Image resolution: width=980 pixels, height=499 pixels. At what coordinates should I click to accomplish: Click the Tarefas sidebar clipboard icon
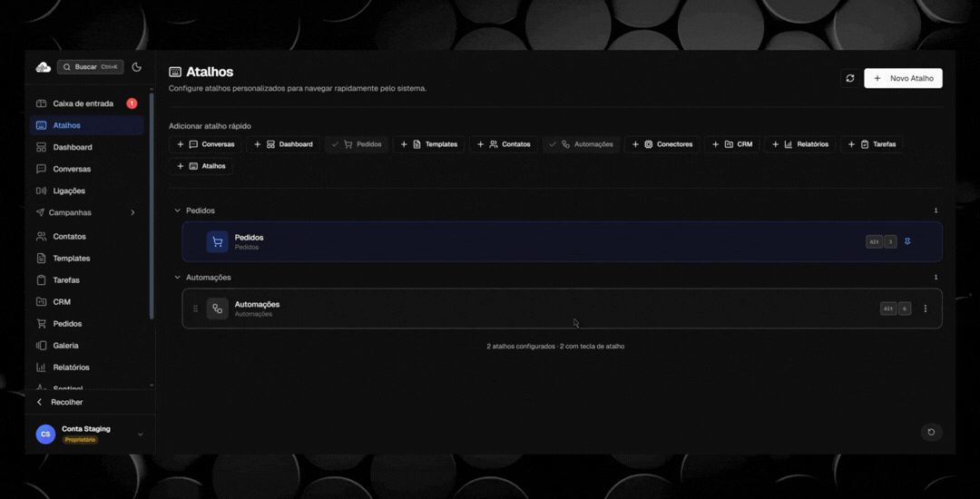coord(41,280)
